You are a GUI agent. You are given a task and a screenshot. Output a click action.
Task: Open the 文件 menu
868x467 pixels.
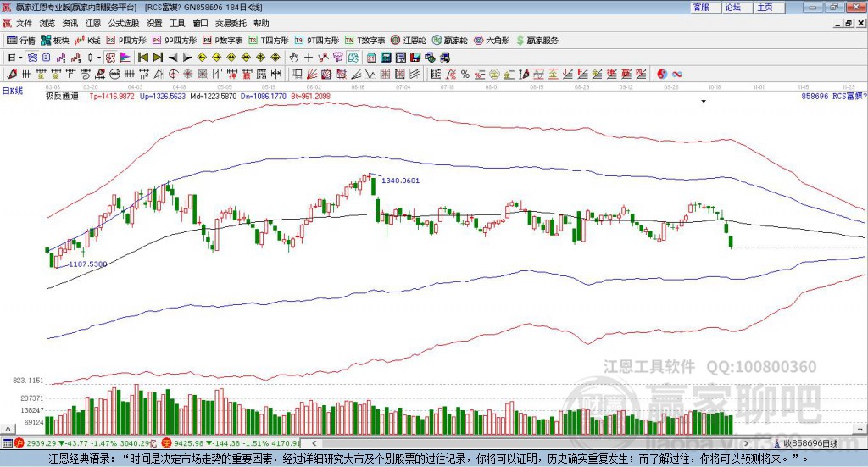click(x=24, y=23)
